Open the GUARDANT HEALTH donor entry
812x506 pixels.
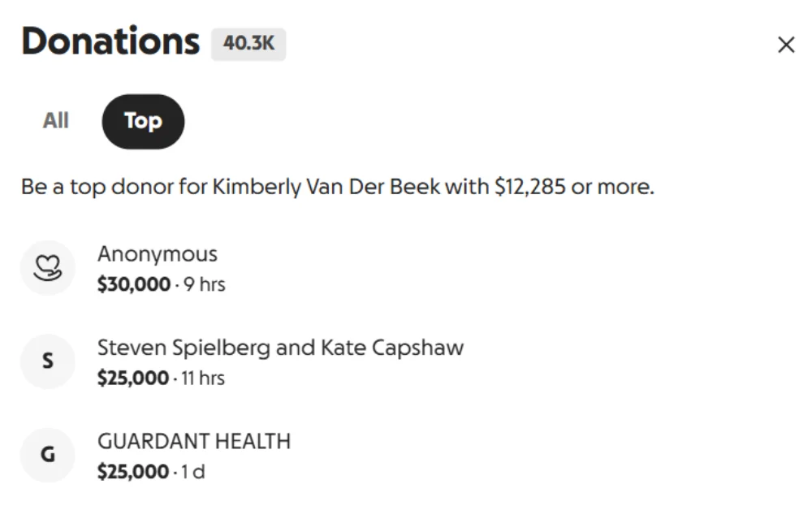point(193,441)
